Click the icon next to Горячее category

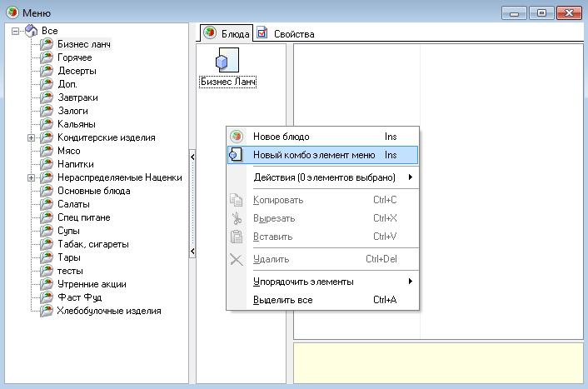[x=47, y=57]
